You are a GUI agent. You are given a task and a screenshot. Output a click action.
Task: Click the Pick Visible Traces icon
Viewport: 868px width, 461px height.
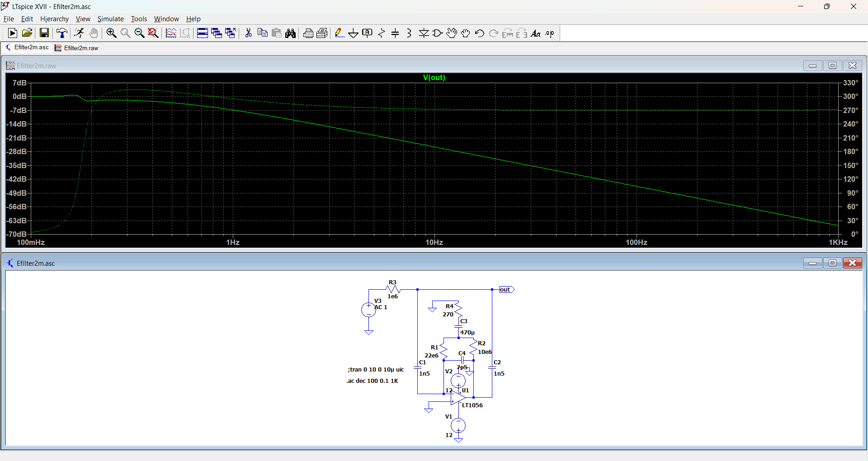[x=171, y=33]
